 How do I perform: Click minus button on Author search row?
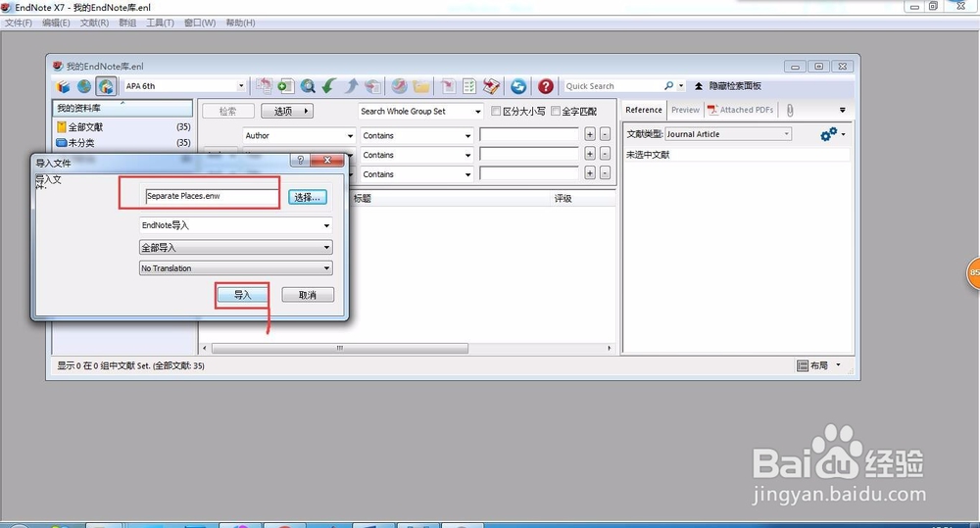click(x=605, y=134)
